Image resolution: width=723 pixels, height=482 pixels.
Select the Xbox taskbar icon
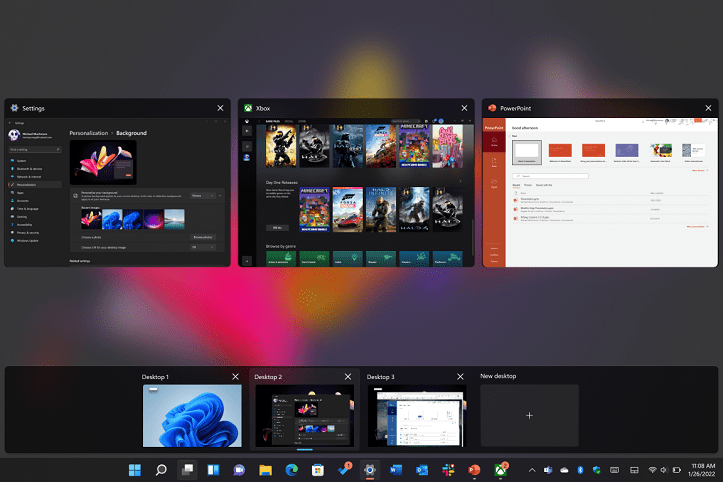pyautogui.click(x=501, y=470)
